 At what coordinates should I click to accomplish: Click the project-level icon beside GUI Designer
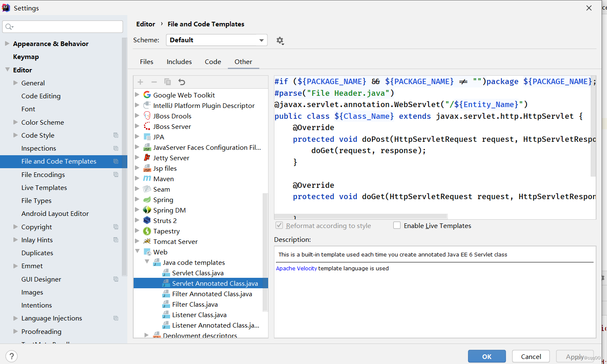pyautogui.click(x=116, y=279)
